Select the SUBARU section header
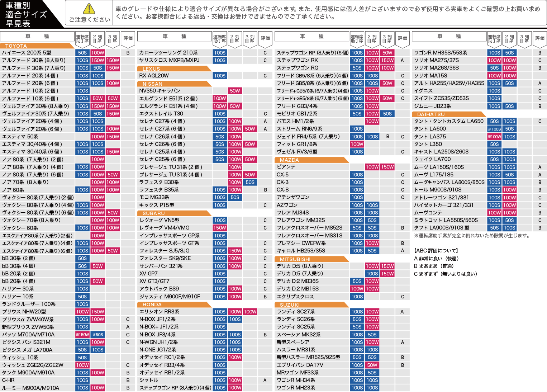Screen dimensions: 547x392 (153, 213)
